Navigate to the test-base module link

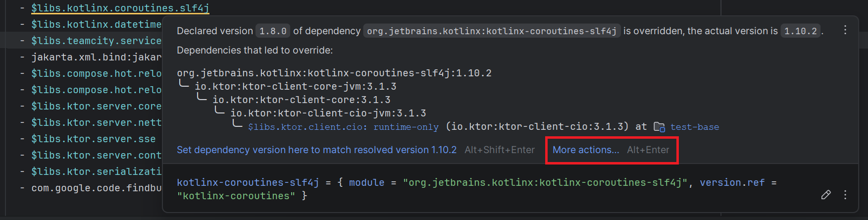tap(694, 127)
